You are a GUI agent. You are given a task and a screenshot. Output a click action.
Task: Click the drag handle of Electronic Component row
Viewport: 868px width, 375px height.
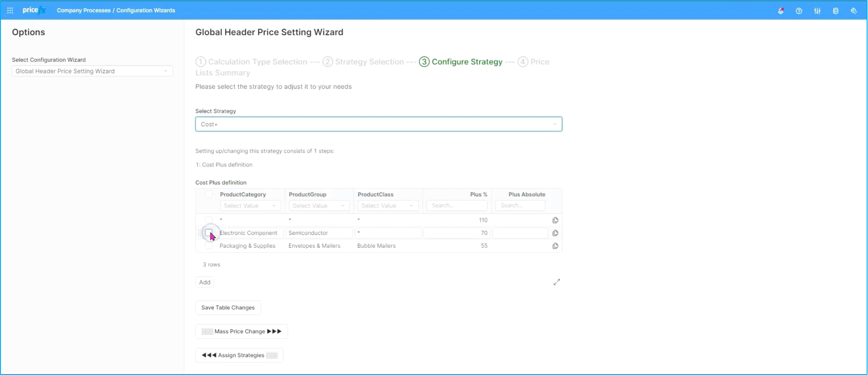(x=200, y=233)
